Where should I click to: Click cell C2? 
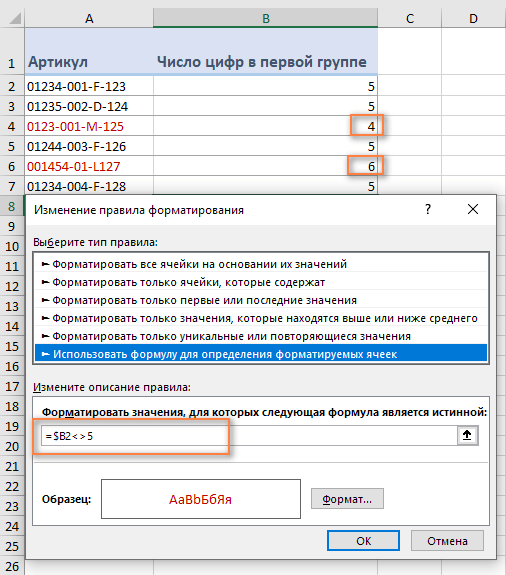pos(410,86)
